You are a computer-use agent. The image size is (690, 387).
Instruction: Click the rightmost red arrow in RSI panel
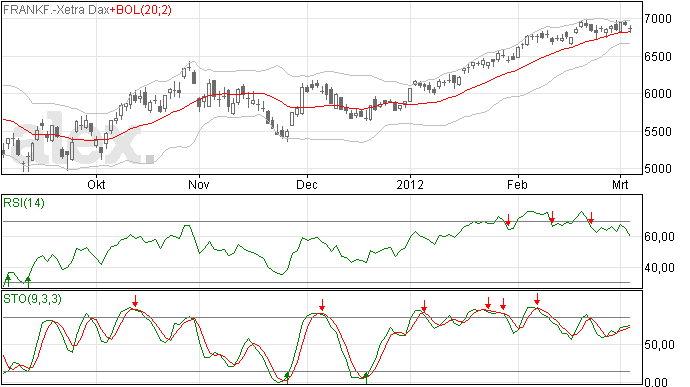[x=591, y=217]
